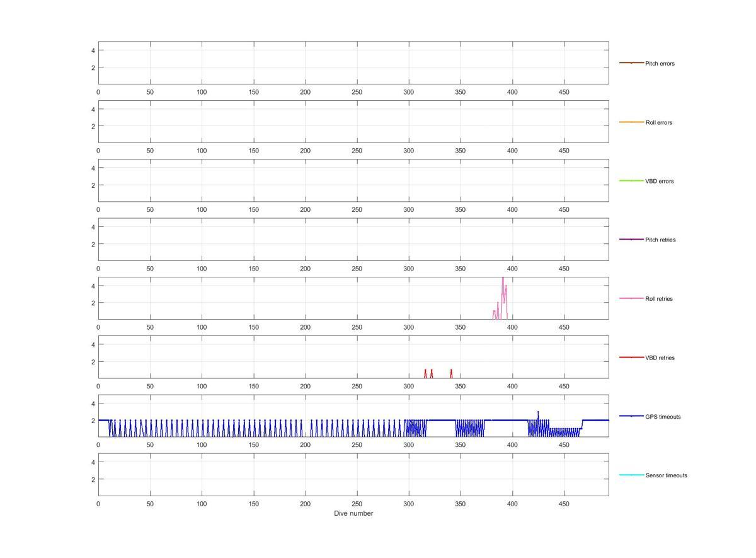The image size is (756, 558).
Task: Click the 0 tick under VBD errors plot
Action: coord(98,210)
